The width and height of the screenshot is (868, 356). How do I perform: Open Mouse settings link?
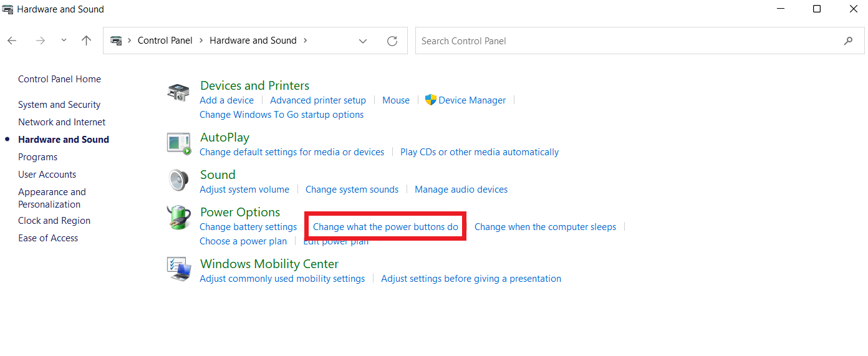click(x=396, y=100)
